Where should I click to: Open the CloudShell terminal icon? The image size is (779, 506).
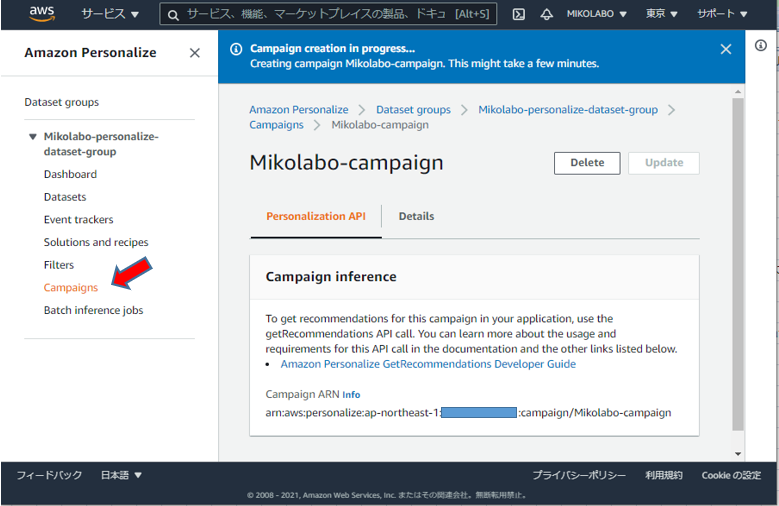(519, 14)
